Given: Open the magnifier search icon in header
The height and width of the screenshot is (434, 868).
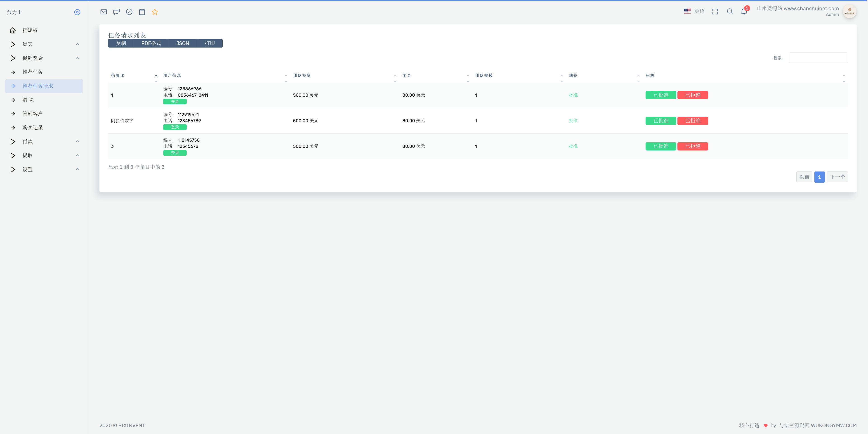Looking at the screenshot, I should (x=729, y=12).
